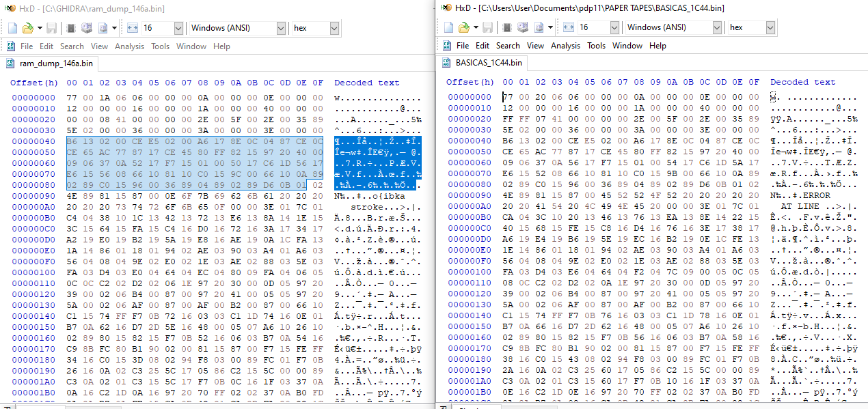This screenshot has width=868, height=409.
Task: Click the New file icon in ram_dump_146a window
Action: 12,28
